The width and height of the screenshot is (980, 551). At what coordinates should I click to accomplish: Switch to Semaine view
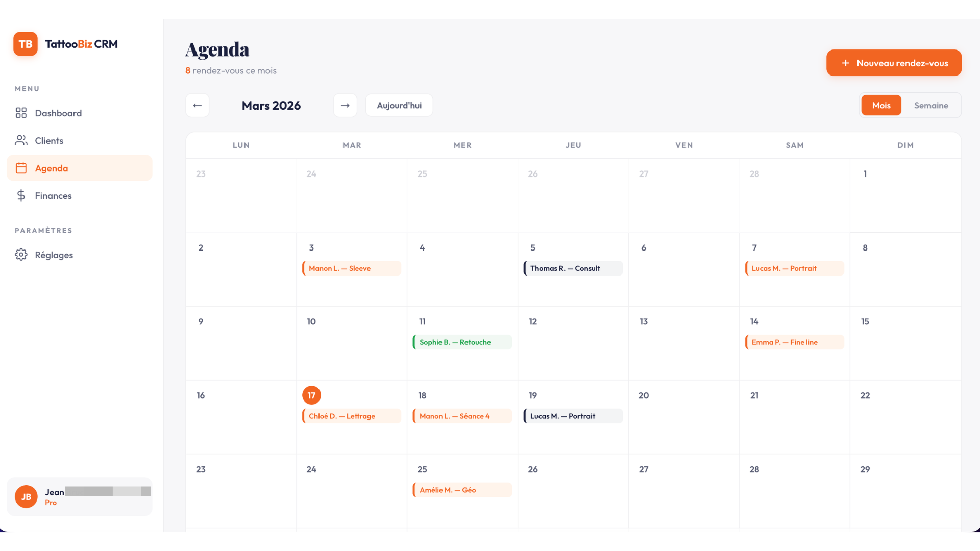pos(931,105)
